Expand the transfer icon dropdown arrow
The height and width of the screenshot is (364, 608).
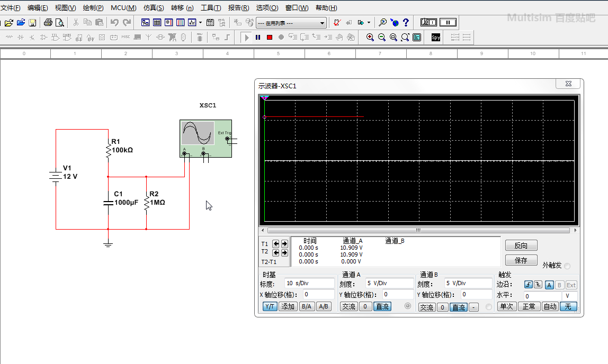click(x=369, y=23)
